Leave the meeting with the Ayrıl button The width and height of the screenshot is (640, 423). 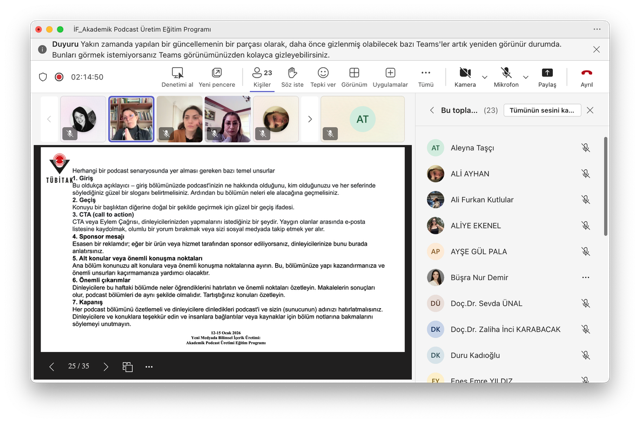coord(587,76)
